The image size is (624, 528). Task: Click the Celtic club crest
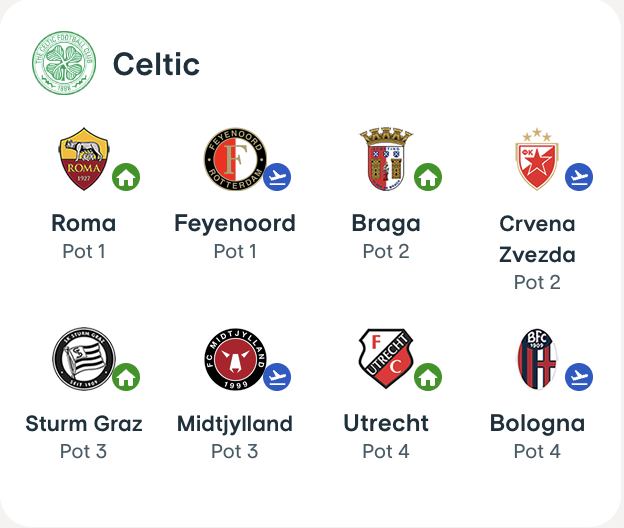pyautogui.click(x=64, y=64)
